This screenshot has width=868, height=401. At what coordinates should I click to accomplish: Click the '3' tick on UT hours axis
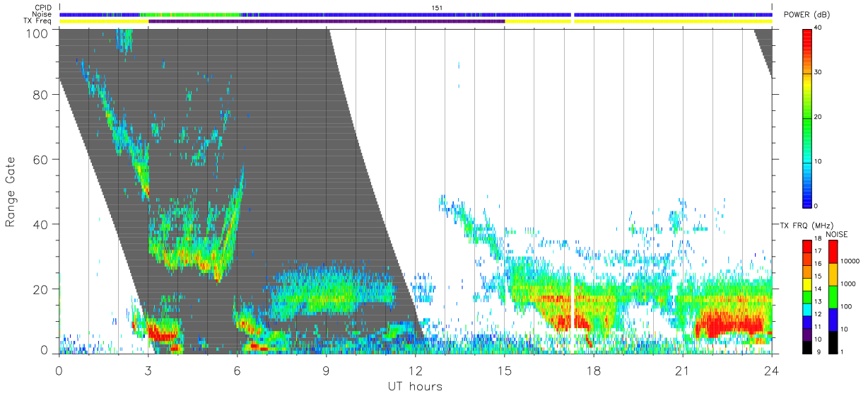pyautogui.click(x=148, y=370)
